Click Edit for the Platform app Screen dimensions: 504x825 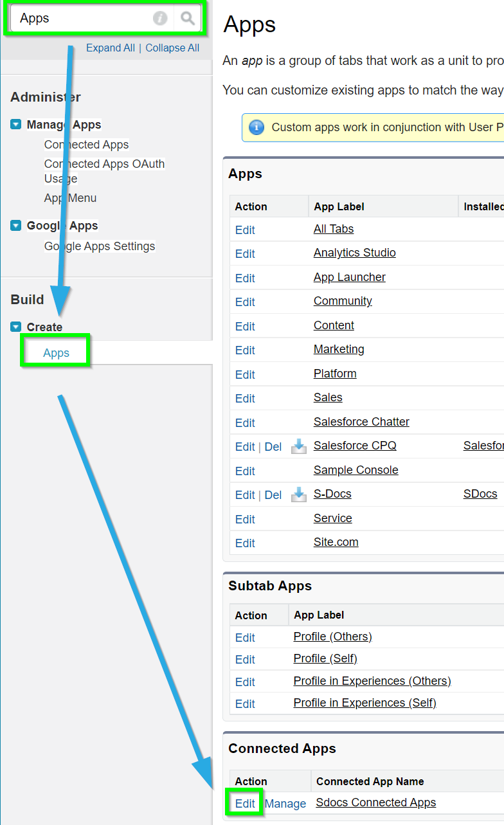[245, 374]
